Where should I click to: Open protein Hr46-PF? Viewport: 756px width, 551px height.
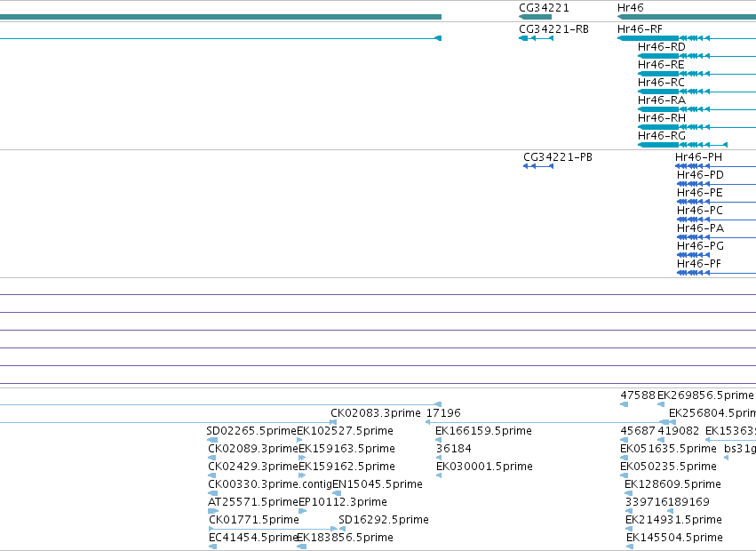699,265
